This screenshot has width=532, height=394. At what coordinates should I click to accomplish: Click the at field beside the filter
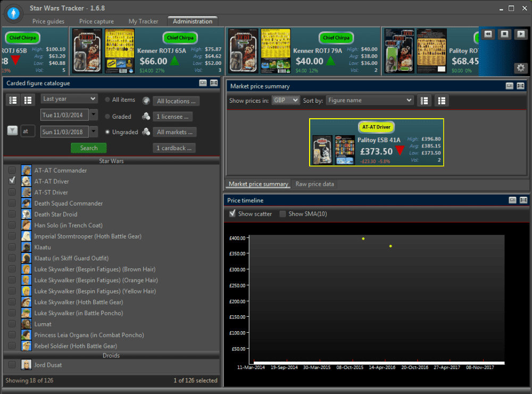pyautogui.click(x=28, y=131)
